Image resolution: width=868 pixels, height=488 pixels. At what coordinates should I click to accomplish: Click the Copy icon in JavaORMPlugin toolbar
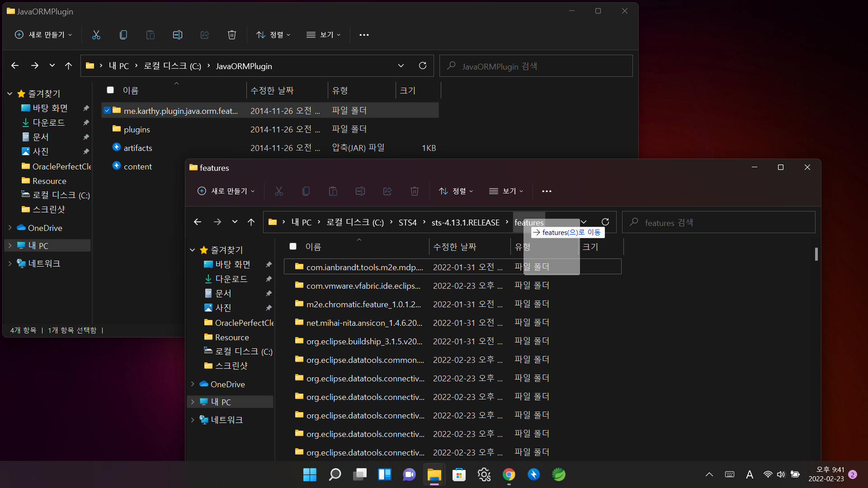(x=123, y=35)
